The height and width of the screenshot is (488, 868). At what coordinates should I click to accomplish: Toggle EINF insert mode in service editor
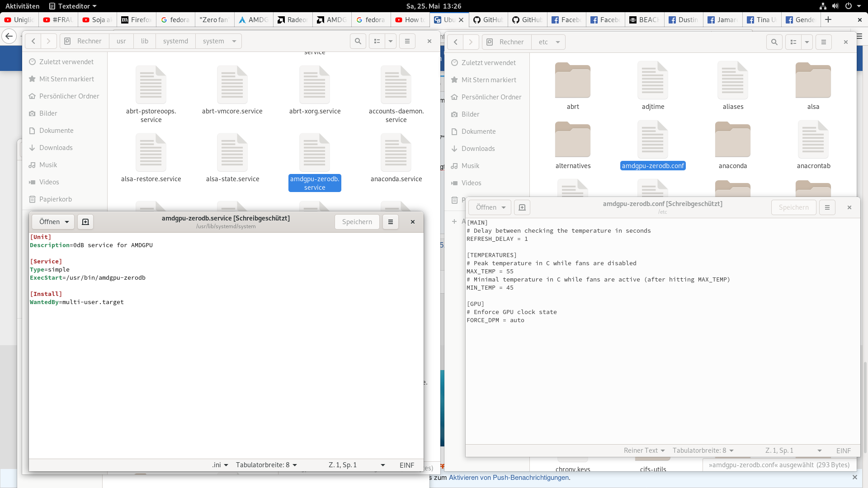[406, 465]
